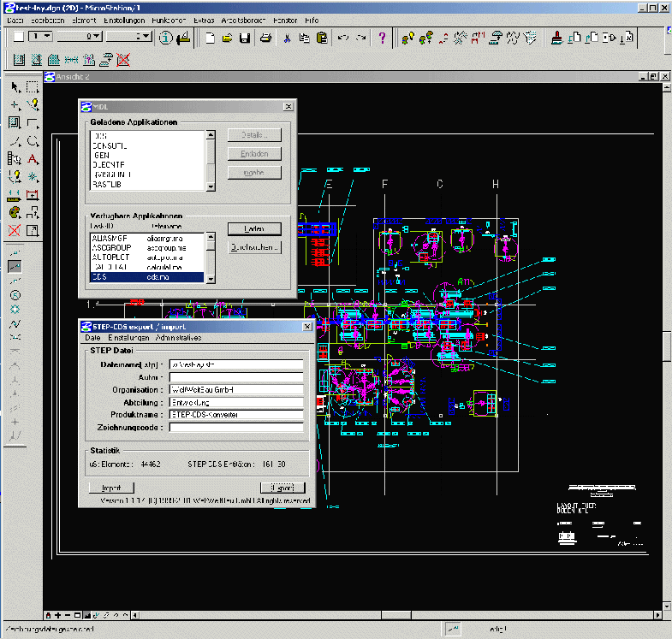The image size is (672, 639).
Task: Click into the Autor input field
Action: [x=236, y=377]
